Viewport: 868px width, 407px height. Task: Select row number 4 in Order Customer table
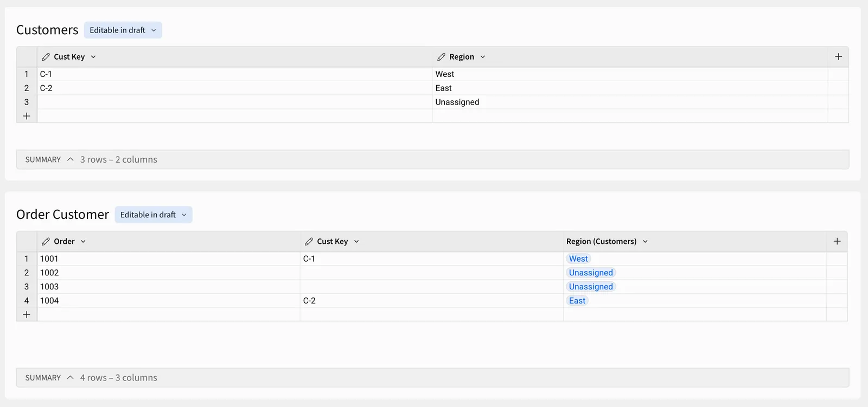(x=27, y=301)
